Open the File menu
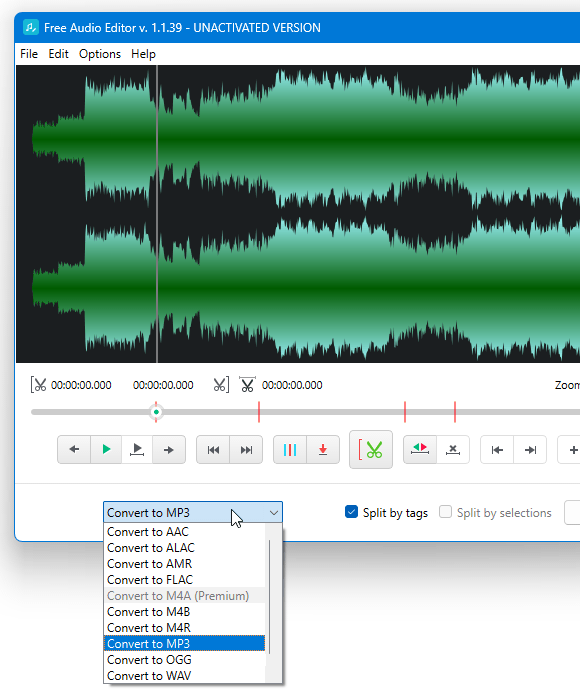The image size is (580, 696). (29, 54)
